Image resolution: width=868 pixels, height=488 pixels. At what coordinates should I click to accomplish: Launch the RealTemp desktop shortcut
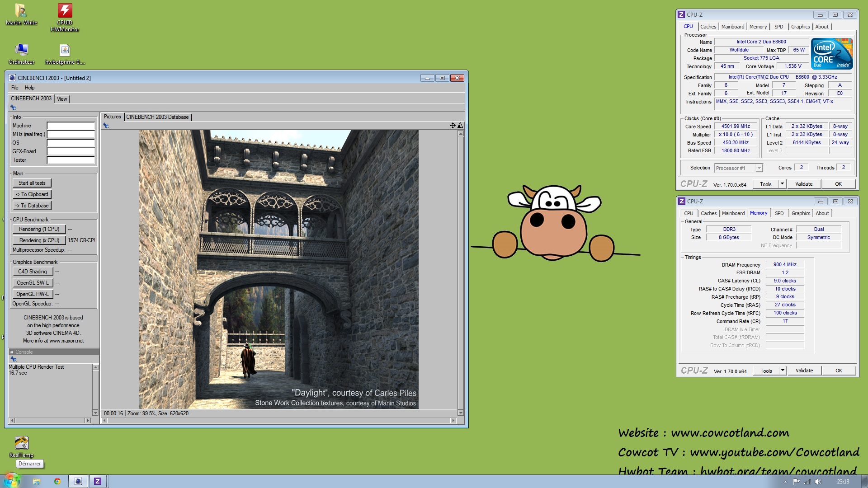21,446
